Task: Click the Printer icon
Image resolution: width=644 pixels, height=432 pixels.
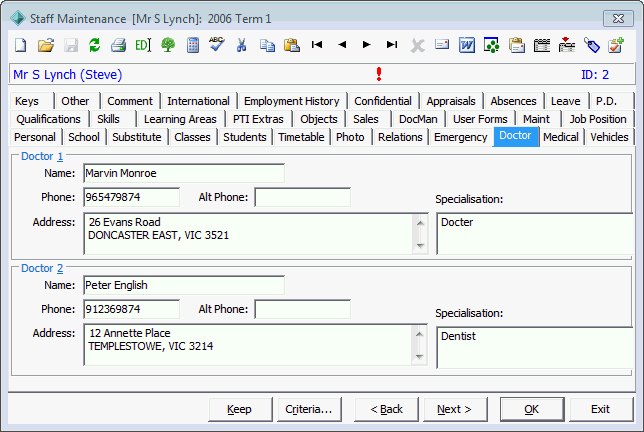Action: (119, 45)
